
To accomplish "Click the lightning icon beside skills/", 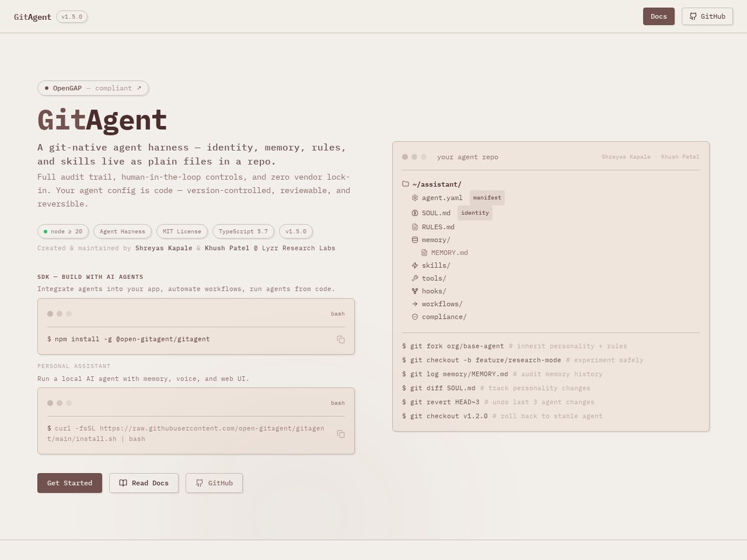I will tap(415, 265).
